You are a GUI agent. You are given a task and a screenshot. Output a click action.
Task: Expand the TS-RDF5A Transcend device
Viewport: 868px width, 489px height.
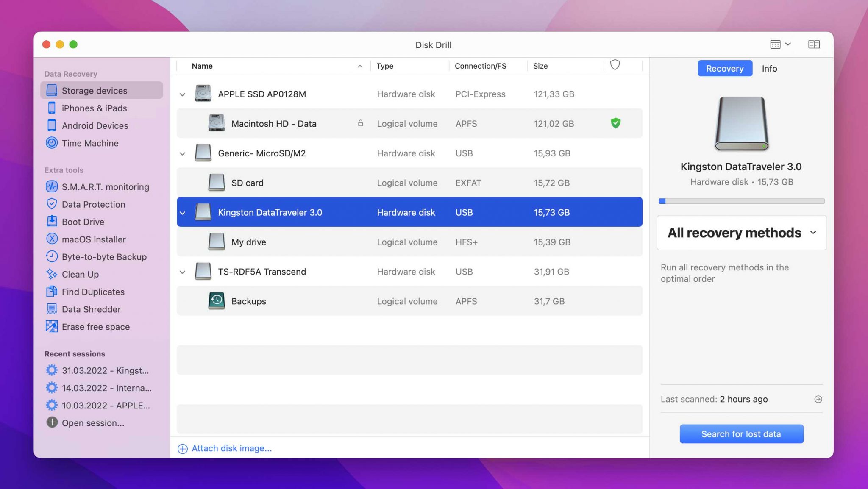pos(182,271)
